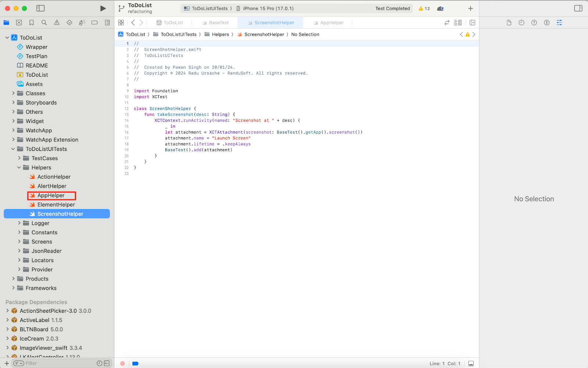Open the Find navigator magnifier icon

(44, 23)
